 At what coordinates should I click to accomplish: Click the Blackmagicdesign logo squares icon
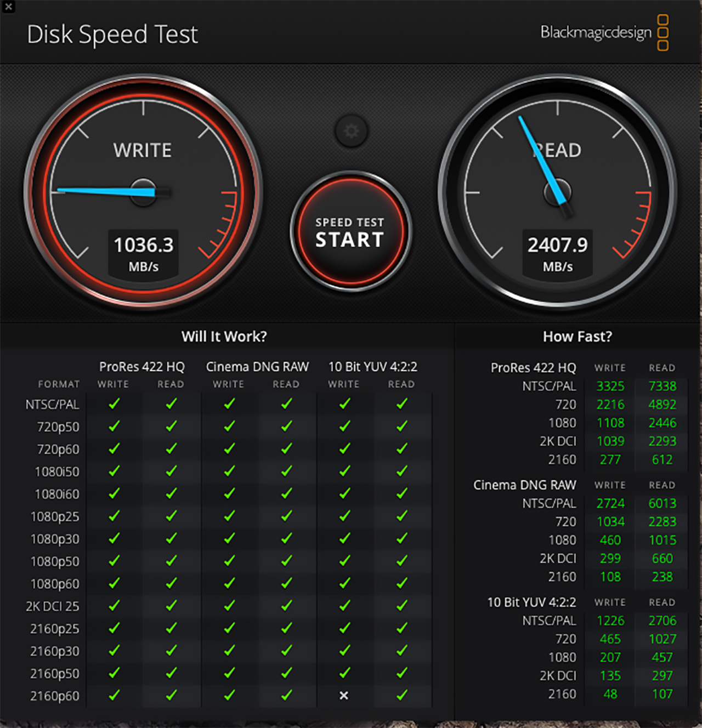(x=663, y=33)
